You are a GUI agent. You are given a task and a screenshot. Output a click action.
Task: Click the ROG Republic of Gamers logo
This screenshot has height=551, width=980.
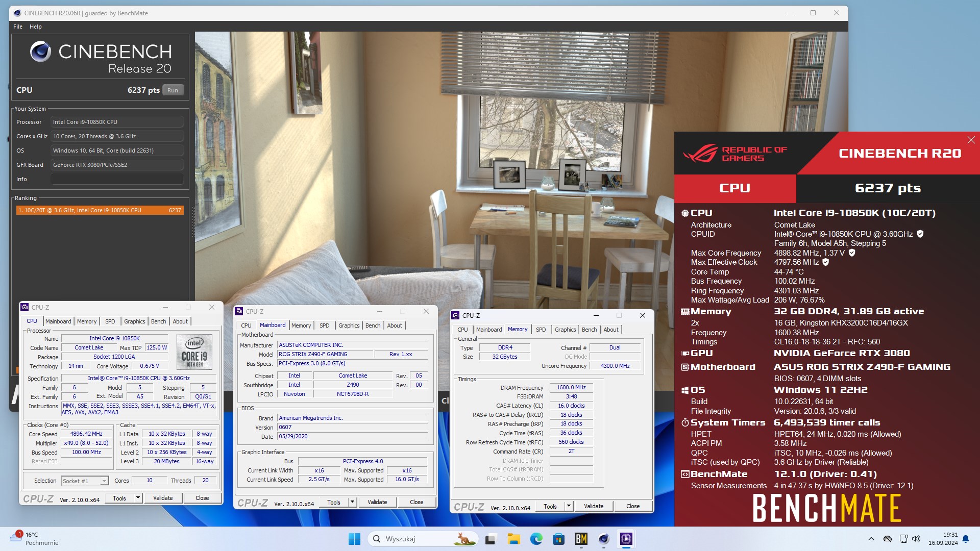(735, 154)
